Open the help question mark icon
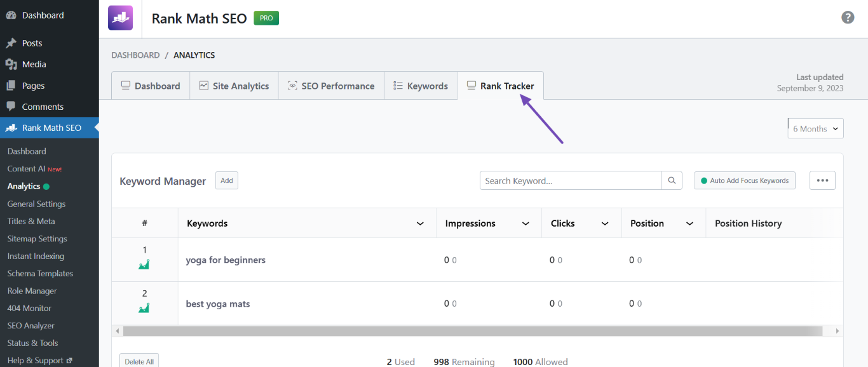The image size is (868, 367). click(x=848, y=17)
